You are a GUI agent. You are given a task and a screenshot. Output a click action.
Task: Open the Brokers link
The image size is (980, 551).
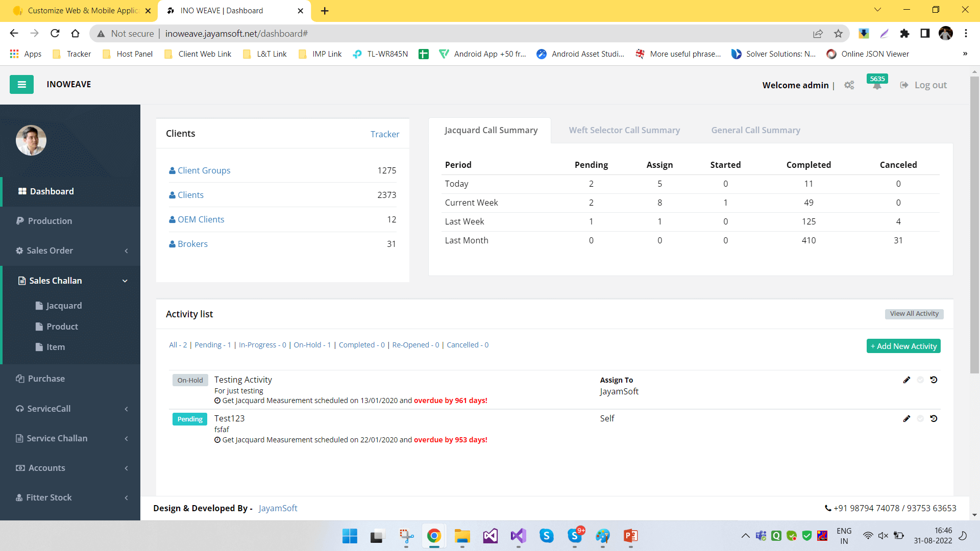[x=188, y=244]
